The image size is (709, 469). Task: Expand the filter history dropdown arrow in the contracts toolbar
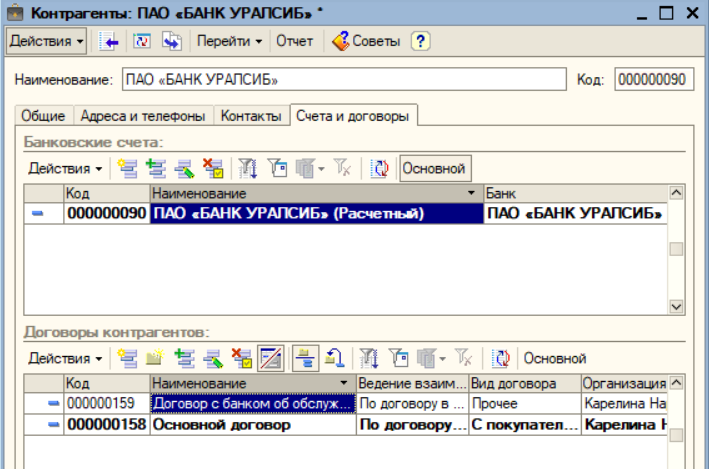(443, 359)
